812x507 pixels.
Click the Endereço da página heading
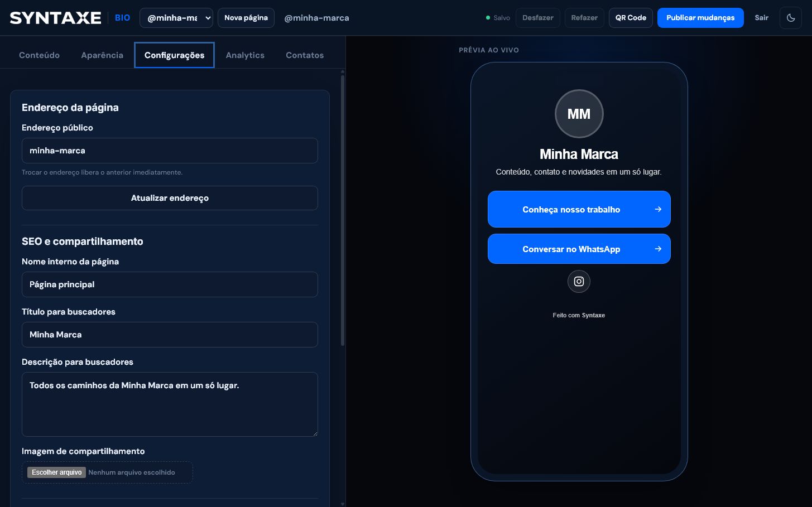coord(70,108)
